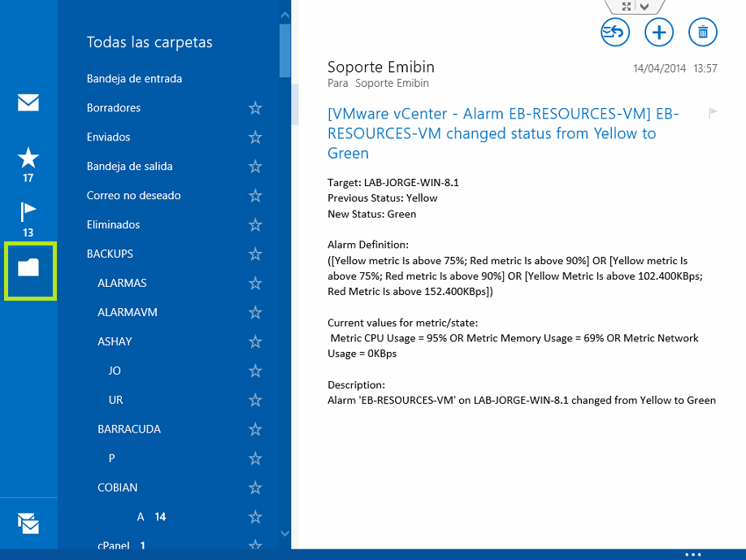Favorite the Enviados folder star
The height and width of the screenshot is (560, 746).
coord(255,137)
